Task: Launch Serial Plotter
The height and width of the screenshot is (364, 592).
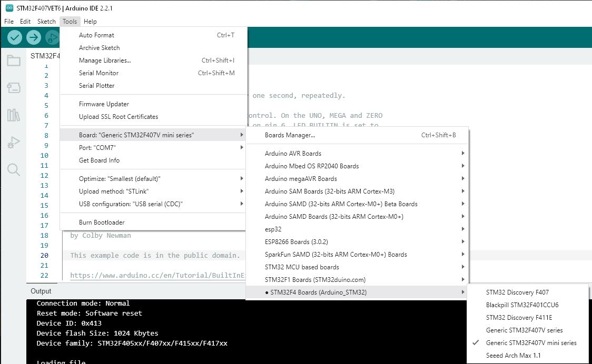Action: coord(153,86)
